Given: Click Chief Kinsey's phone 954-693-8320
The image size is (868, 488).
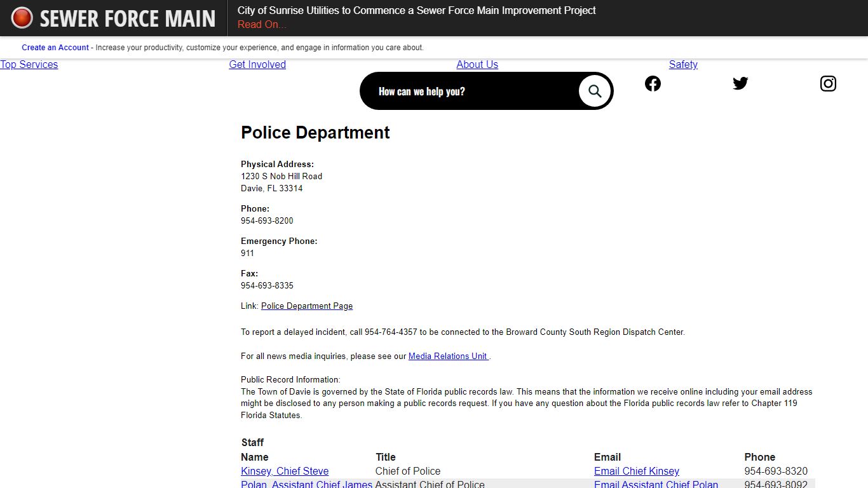Looking at the screenshot, I should pyautogui.click(x=776, y=471).
